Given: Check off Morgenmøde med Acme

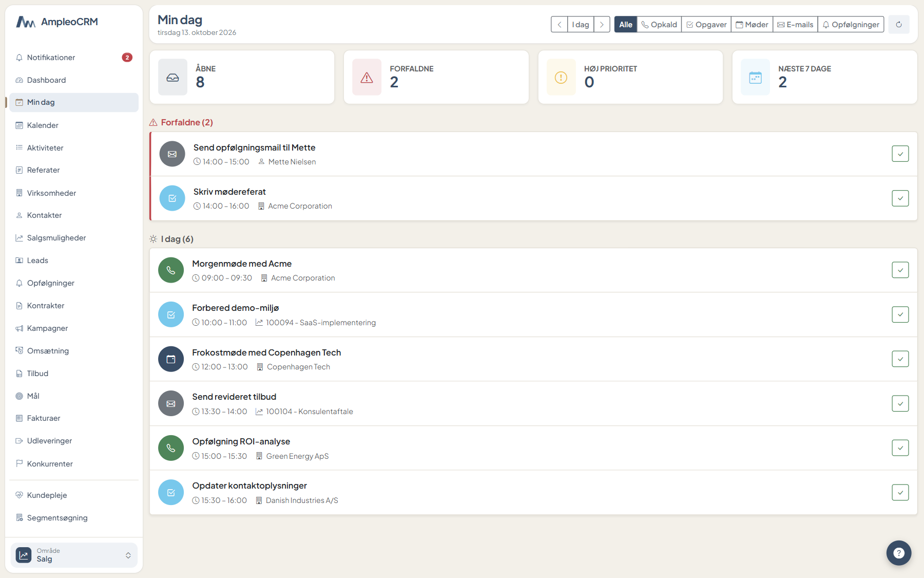Looking at the screenshot, I should pos(900,270).
